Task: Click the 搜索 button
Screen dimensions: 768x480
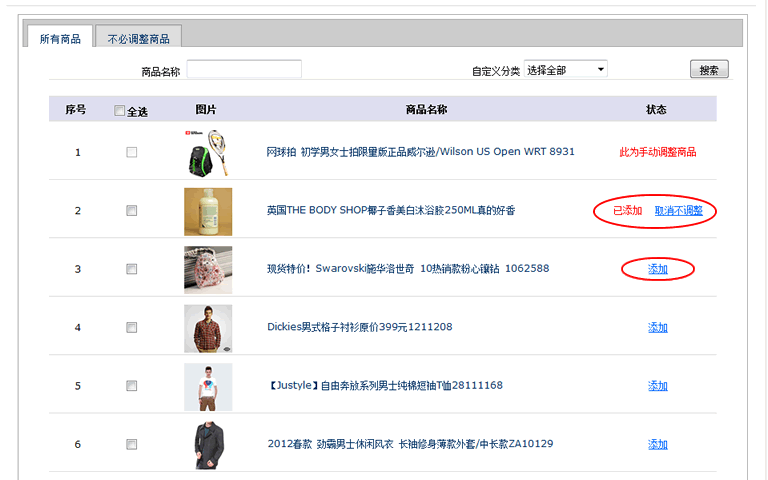Action: pos(709,69)
